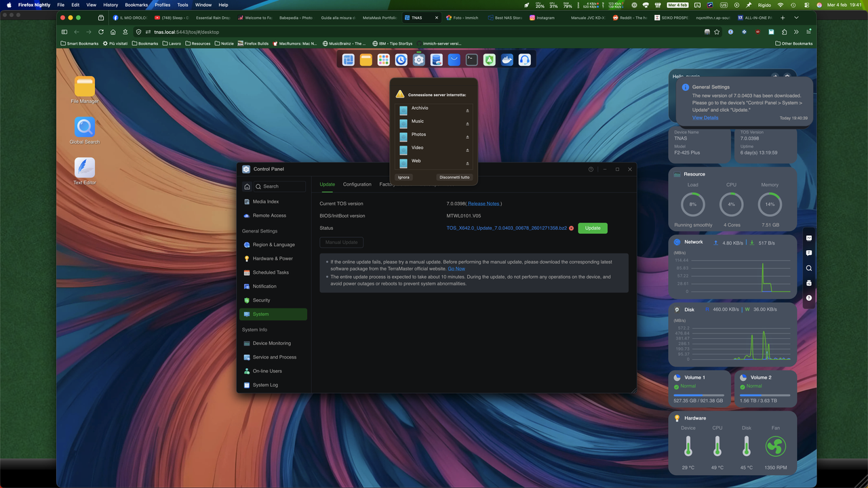Eject the Video network volume
This screenshot has height=488, width=868.
point(467,150)
